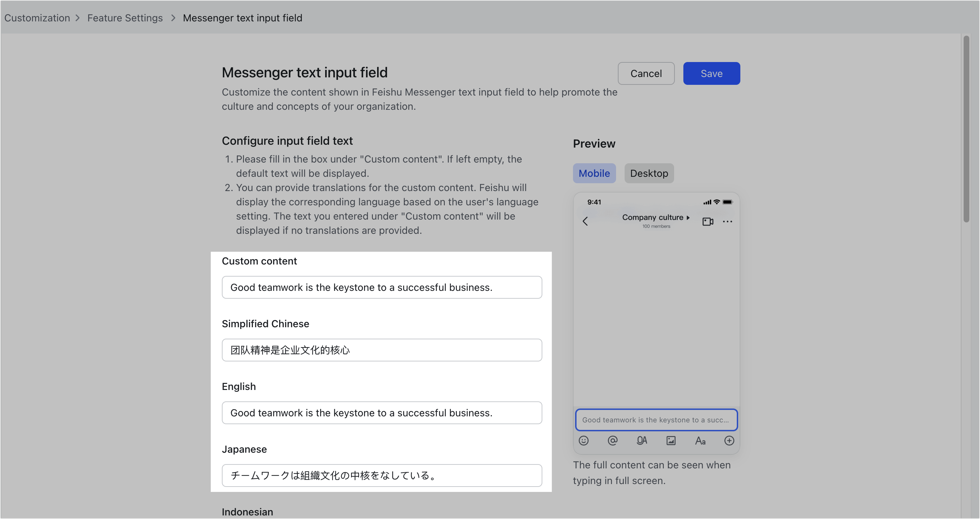Viewport: 980px width, 519px height.
Task: Cancel the current customization changes
Action: coord(646,73)
